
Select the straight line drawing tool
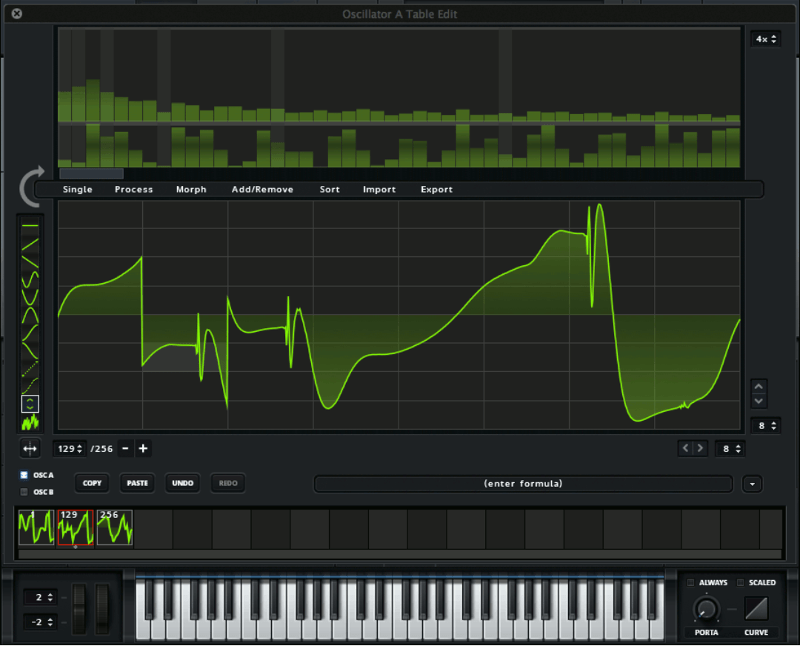coord(30,224)
